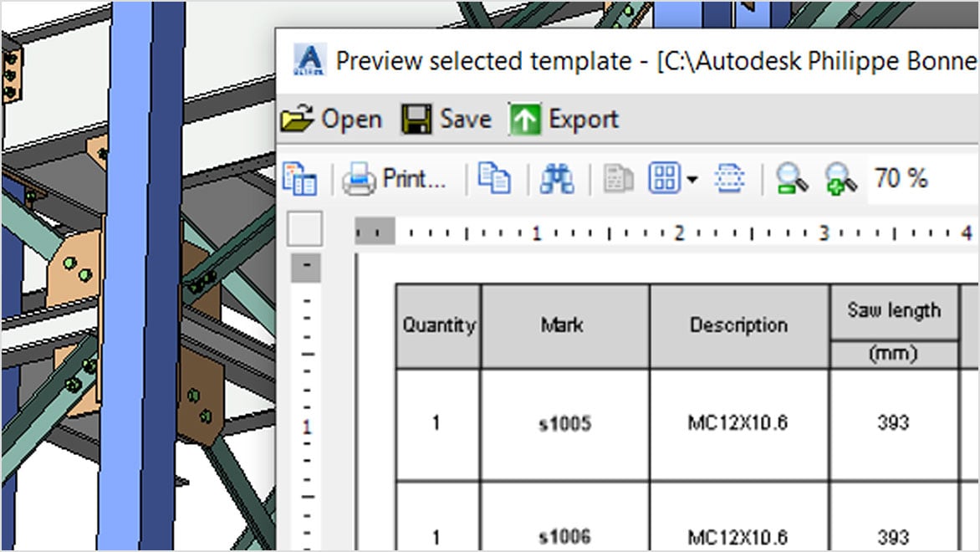980x552 pixels.
Task: Export the template with green arrow
Action: (x=564, y=120)
